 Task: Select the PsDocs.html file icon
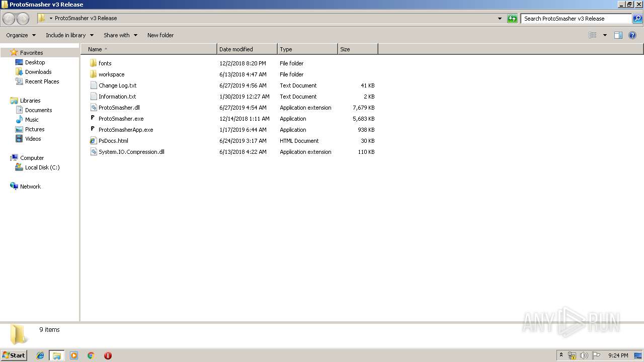click(93, 141)
